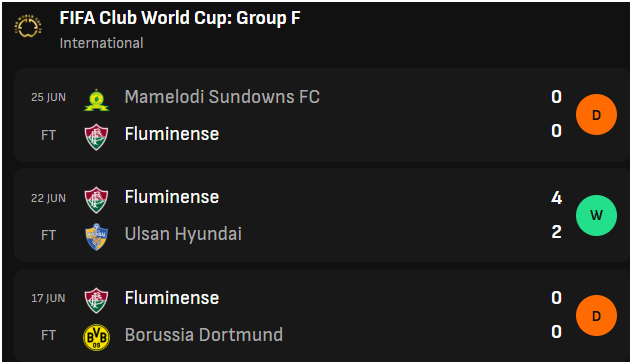
Task: Click the 17 JUN match date
Action: click(48, 298)
